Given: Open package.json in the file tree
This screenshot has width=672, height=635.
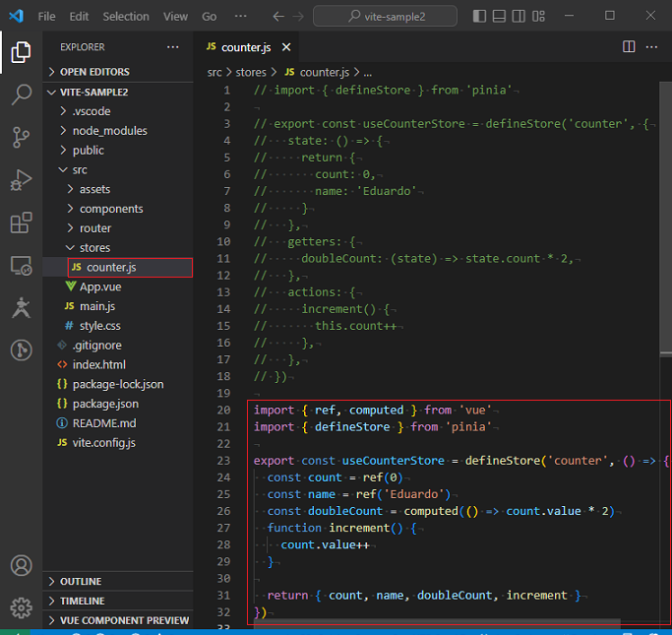Looking at the screenshot, I should click(x=118, y=404).
